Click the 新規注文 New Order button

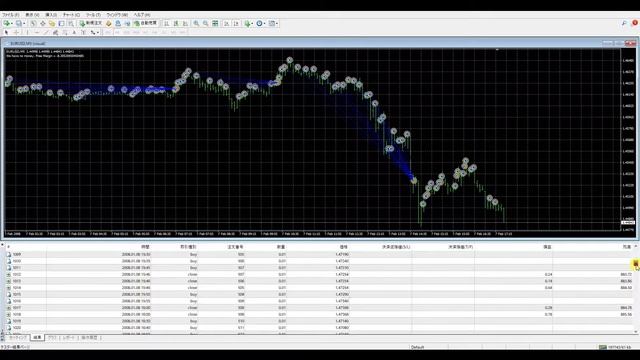click(x=91, y=23)
